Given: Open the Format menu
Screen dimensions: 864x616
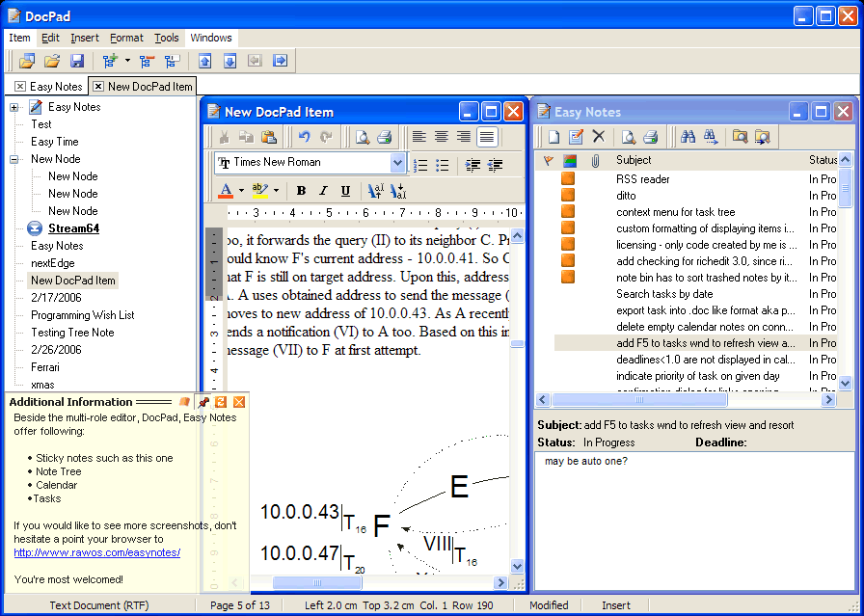Looking at the screenshot, I should click(126, 38).
